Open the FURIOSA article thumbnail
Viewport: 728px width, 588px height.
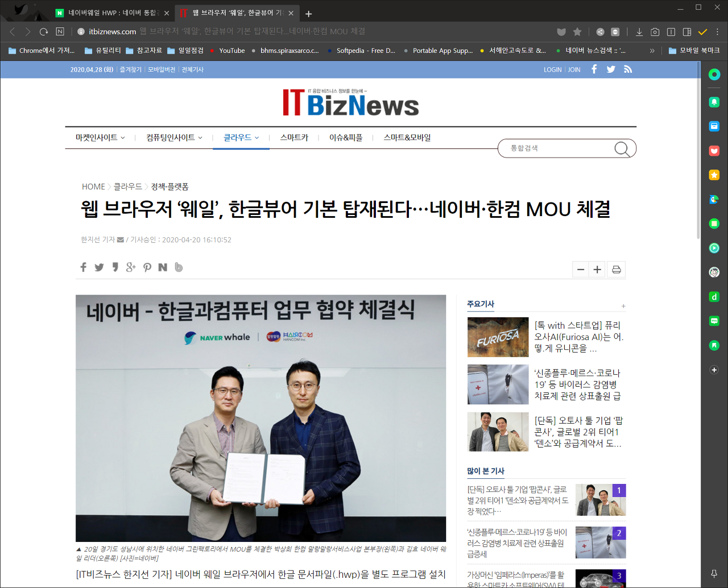(498, 337)
